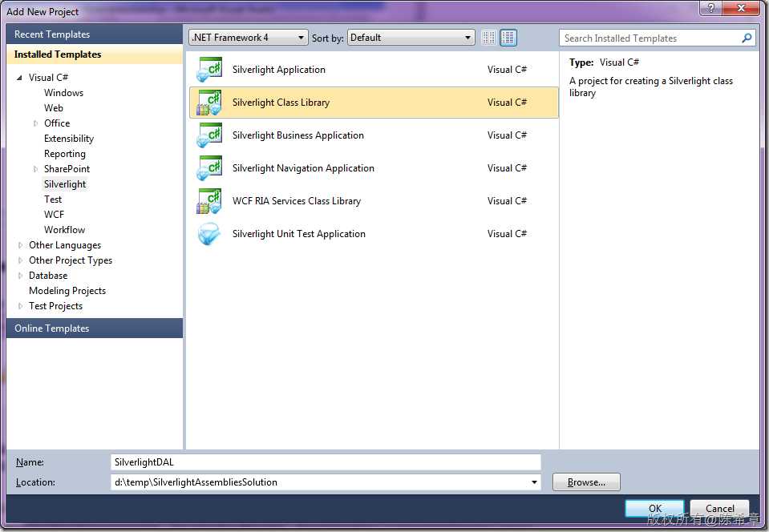
Task: Open the .NET Framework 4 dropdown
Action: click(x=248, y=38)
